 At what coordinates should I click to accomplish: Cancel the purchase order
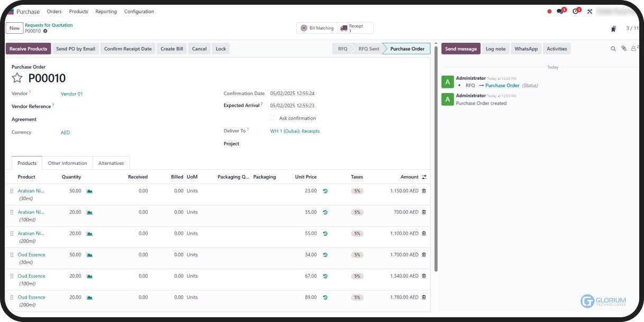click(x=199, y=49)
